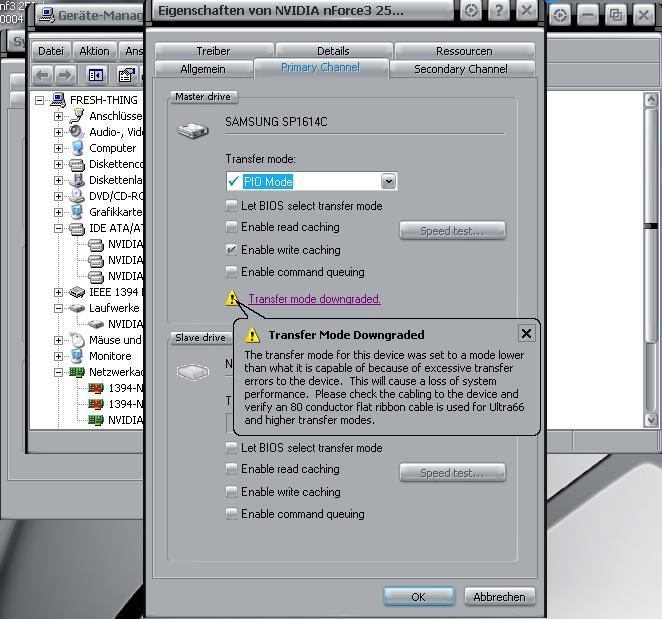Switch to the Allgemein tab
Viewport: 662px width, 619px height.
pos(203,69)
